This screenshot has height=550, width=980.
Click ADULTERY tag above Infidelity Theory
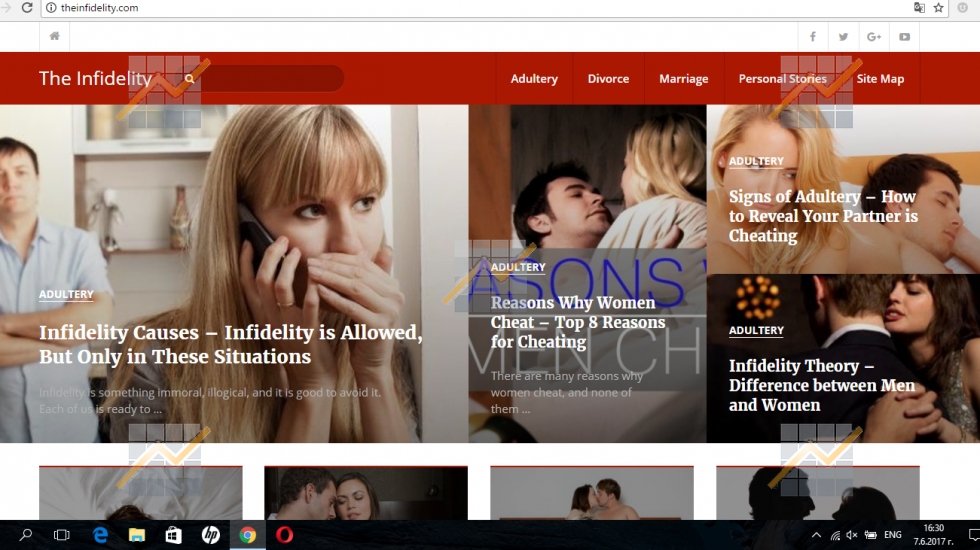click(756, 331)
